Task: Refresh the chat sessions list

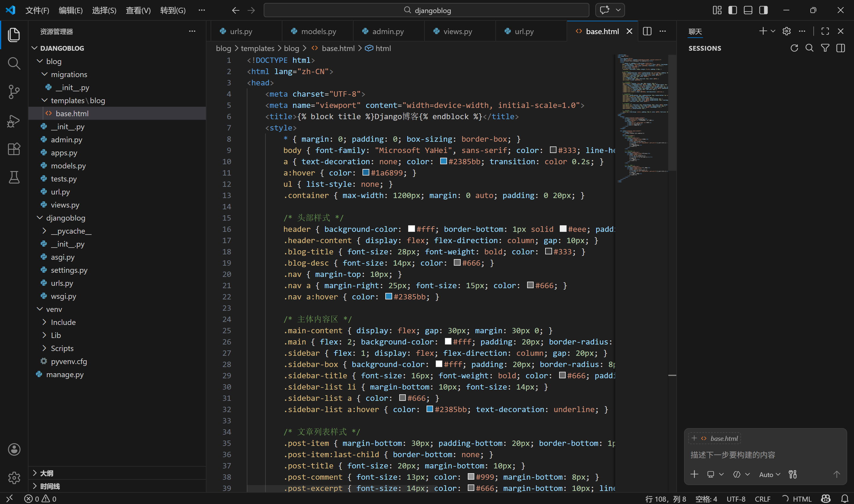Action: pos(794,48)
